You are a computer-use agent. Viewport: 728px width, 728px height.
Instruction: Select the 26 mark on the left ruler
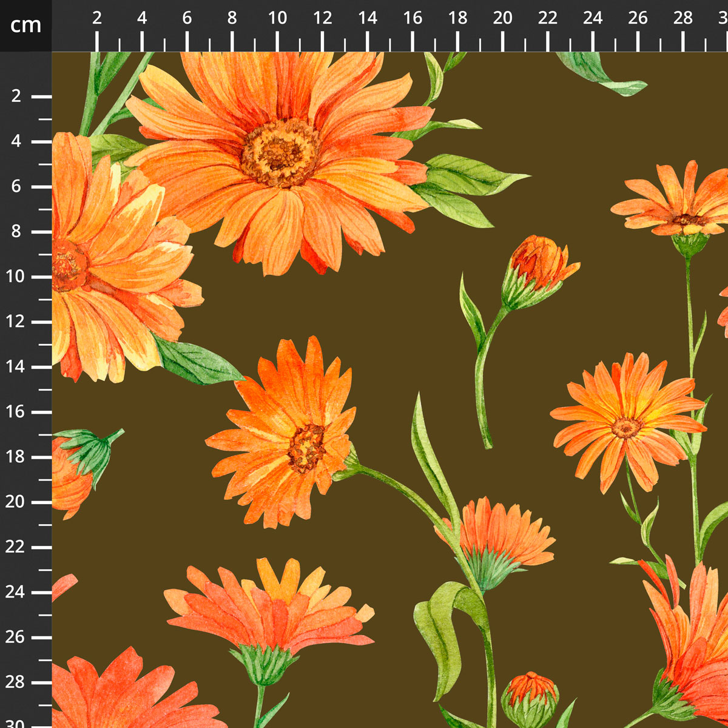pyautogui.click(x=17, y=637)
